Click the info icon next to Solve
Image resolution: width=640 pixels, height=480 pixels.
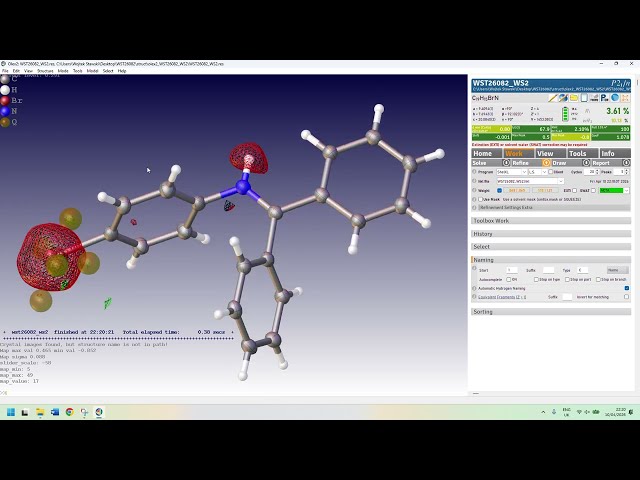coord(506,163)
